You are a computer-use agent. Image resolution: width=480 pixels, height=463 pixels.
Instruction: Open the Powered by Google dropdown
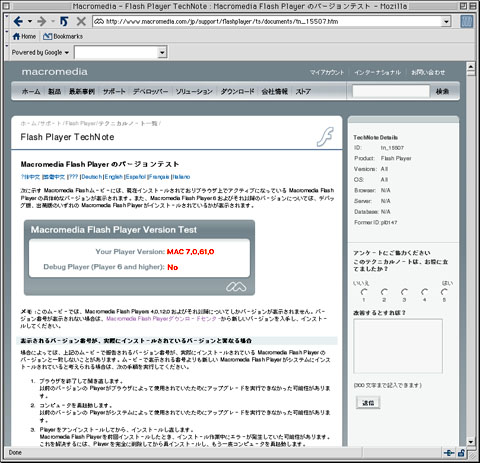pos(40,53)
